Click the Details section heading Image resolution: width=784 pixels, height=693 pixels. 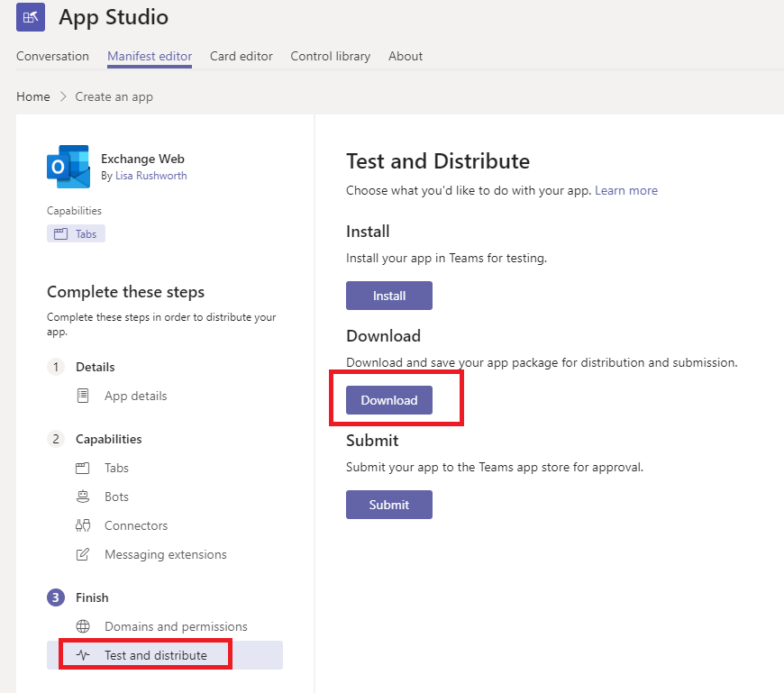[x=95, y=367]
